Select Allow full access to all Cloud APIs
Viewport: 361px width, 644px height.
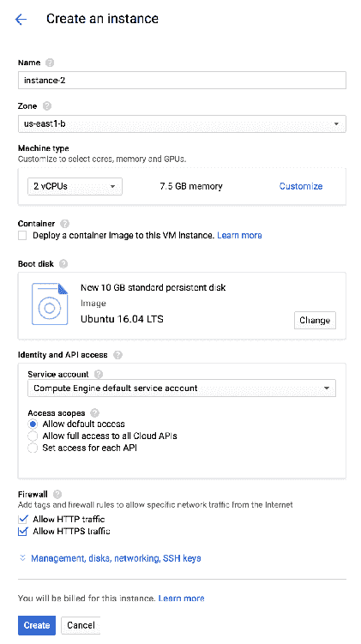point(33,436)
